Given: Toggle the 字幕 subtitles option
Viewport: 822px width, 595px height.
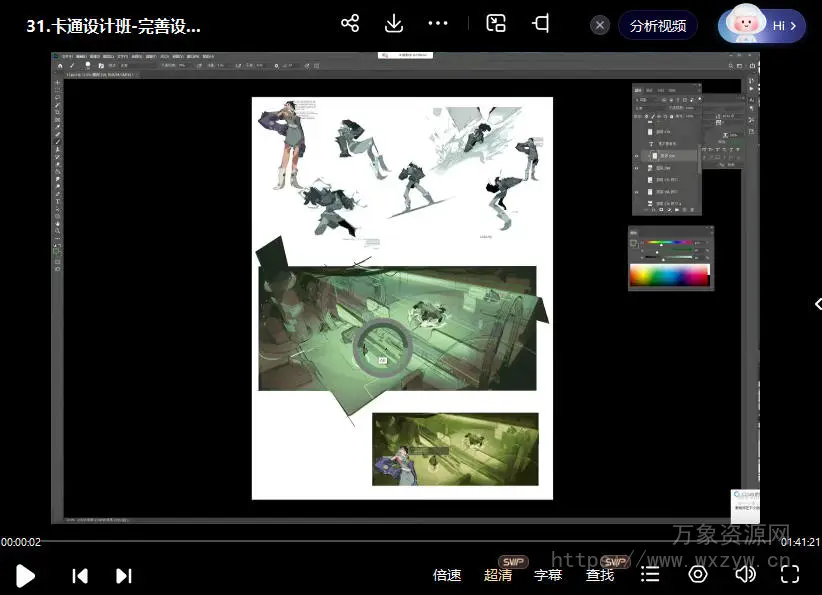Looking at the screenshot, I should click(548, 575).
